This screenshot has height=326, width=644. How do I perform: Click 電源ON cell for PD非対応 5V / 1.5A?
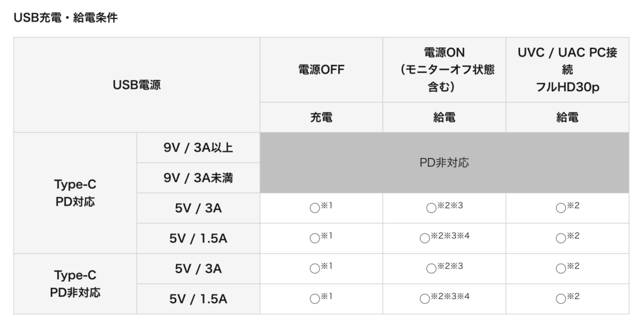pyautogui.click(x=444, y=299)
